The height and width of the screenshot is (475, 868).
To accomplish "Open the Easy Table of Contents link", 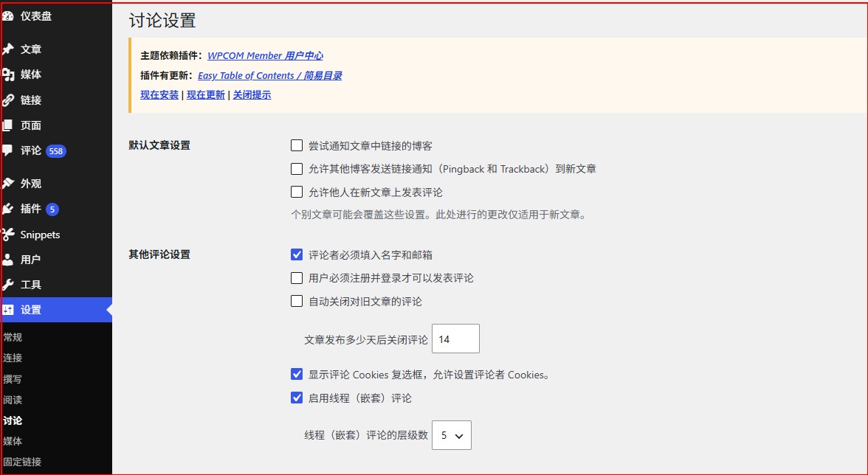I will point(269,76).
